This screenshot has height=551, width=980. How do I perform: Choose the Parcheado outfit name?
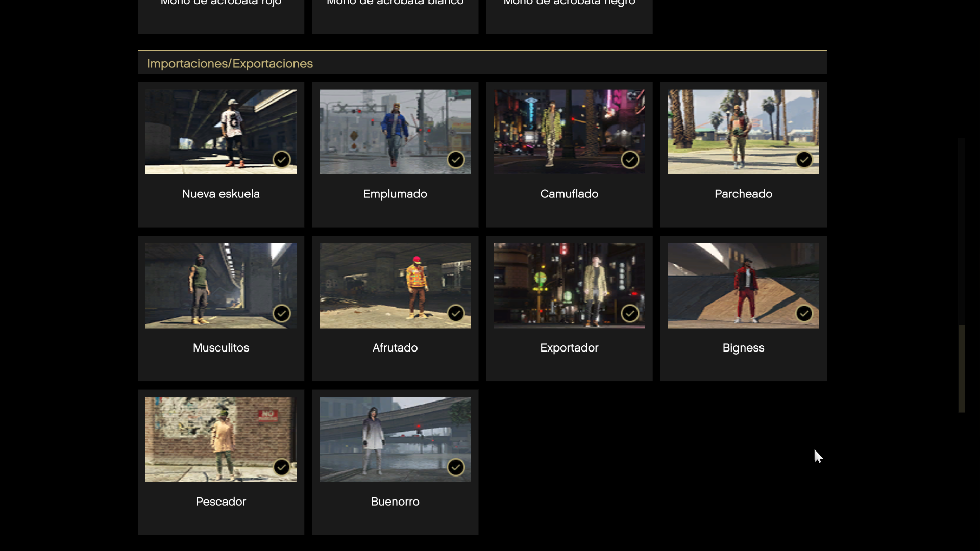(x=743, y=194)
